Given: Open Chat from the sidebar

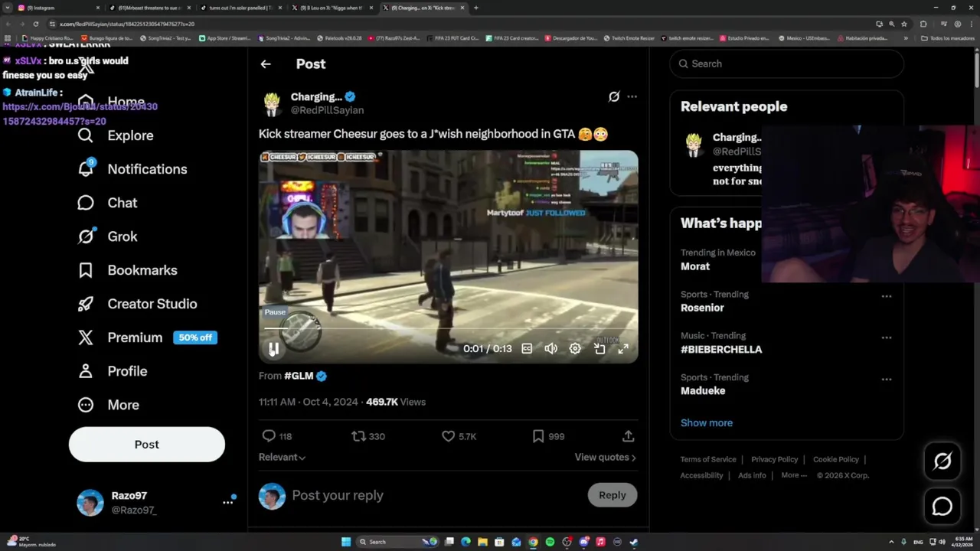Looking at the screenshot, I should coord(107,203).
